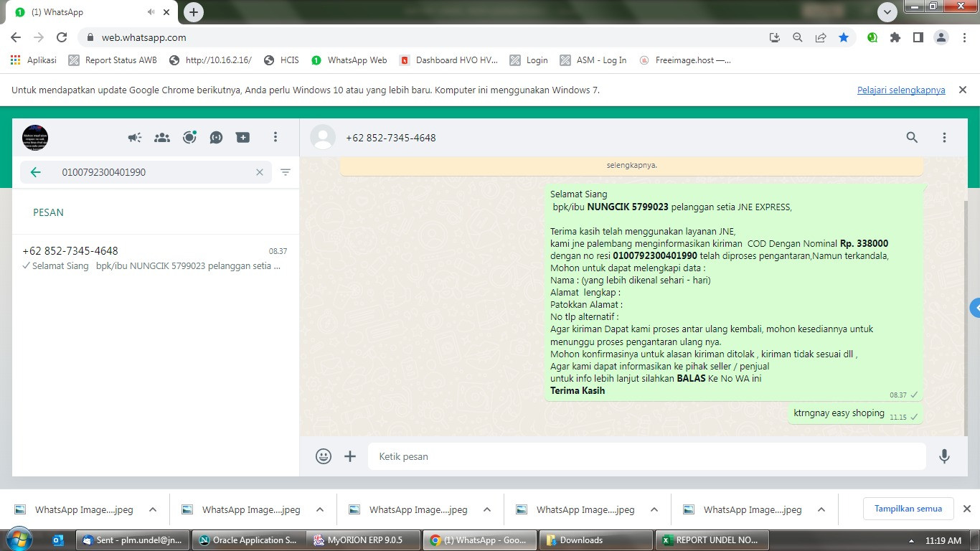Search within the conversation
980x551 pixels.
[912, 137]
